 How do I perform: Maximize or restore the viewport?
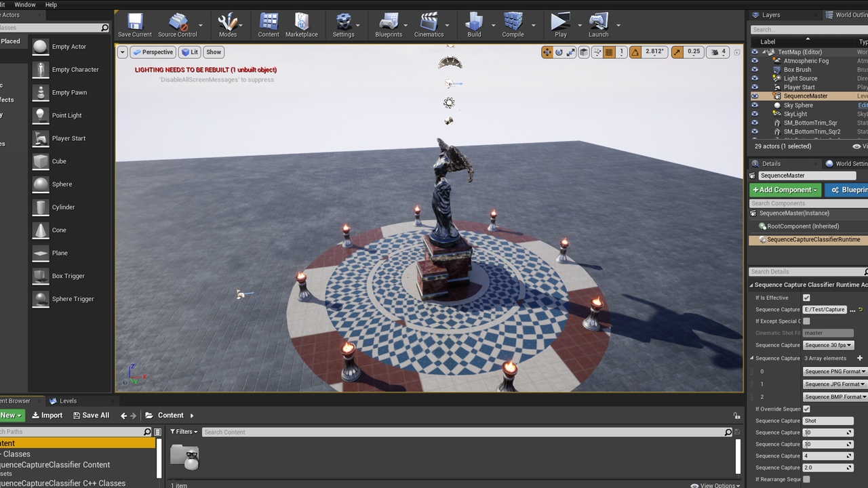pyautogui.click(x=736, y=52)
